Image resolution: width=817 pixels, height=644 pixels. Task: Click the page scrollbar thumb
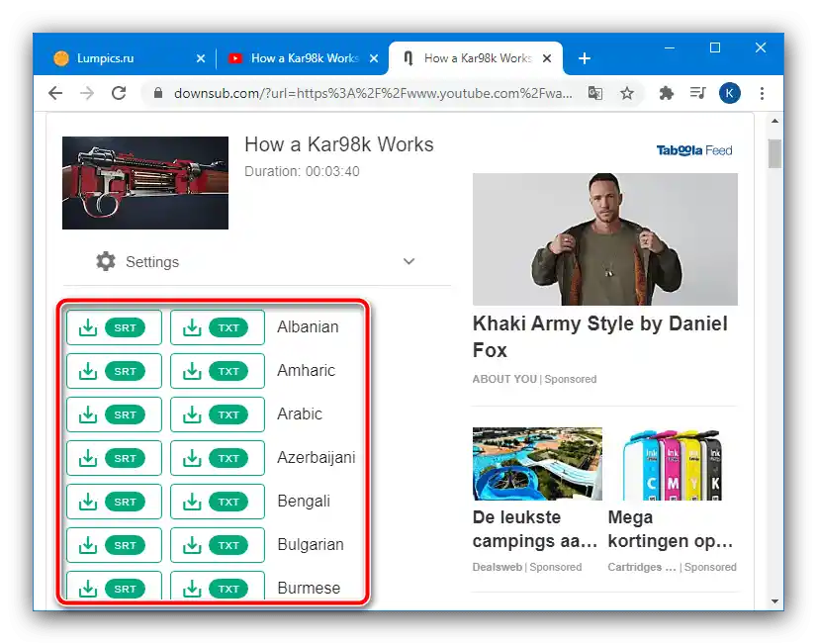774,153
